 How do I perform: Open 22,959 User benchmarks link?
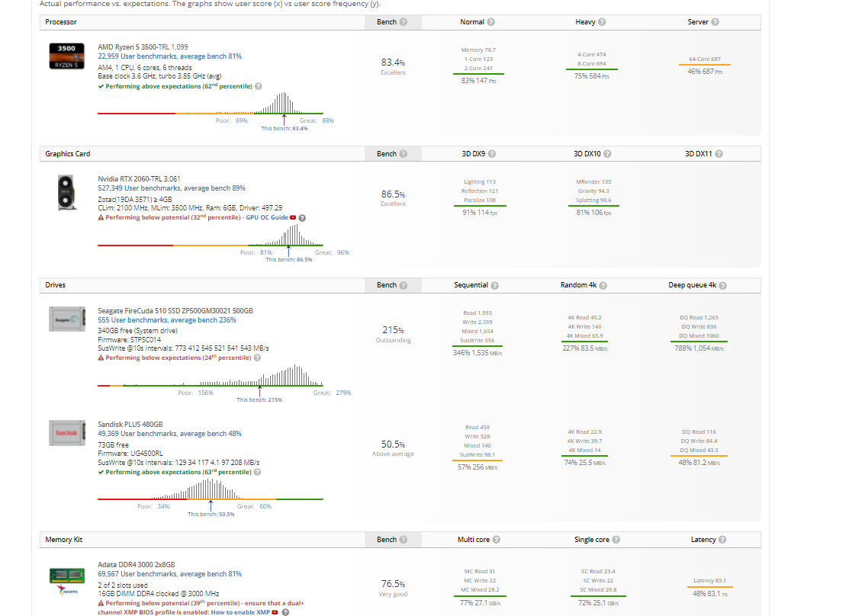coord(169,56)
